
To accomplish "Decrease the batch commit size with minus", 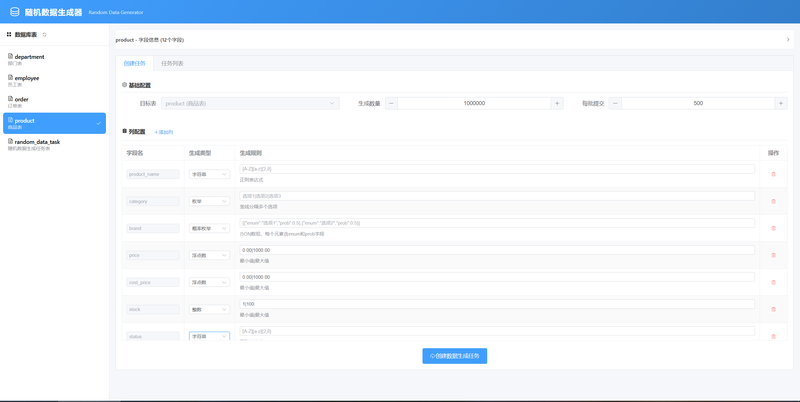I will pyautogui.click(x=615, y=104).
